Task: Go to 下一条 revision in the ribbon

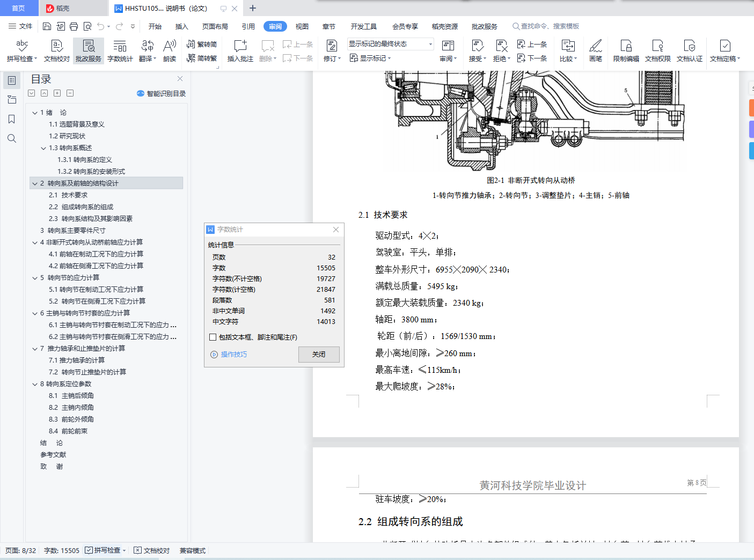Action: coord(532,58)
